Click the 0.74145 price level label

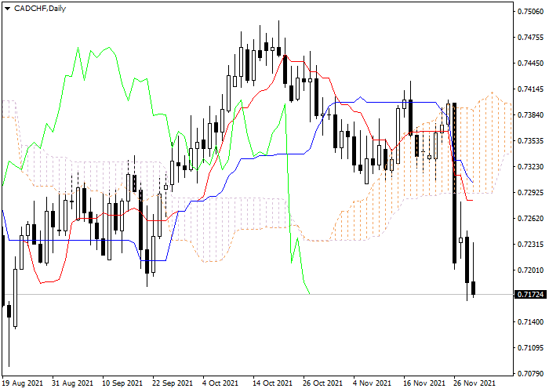point(530,89)
